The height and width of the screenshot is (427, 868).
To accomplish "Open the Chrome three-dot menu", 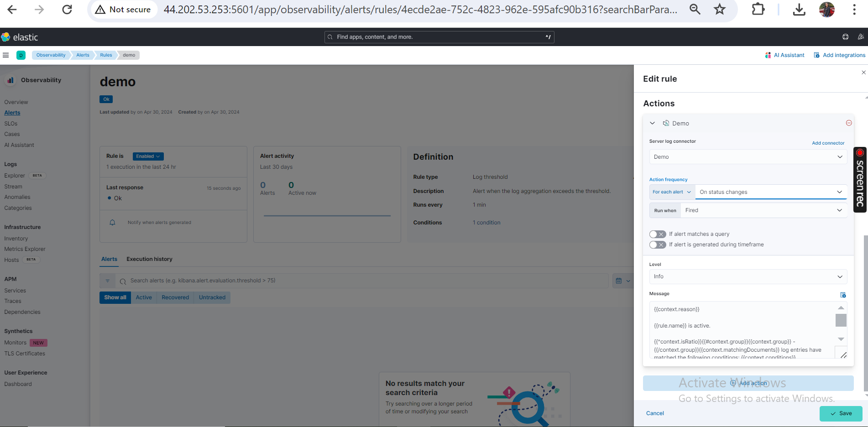I will 854,10.
